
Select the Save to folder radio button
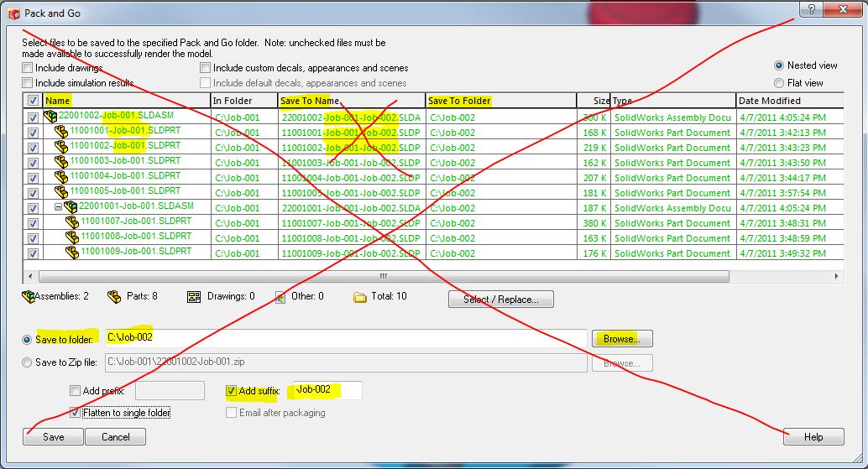pyautogui.click(x=27, y=340)
